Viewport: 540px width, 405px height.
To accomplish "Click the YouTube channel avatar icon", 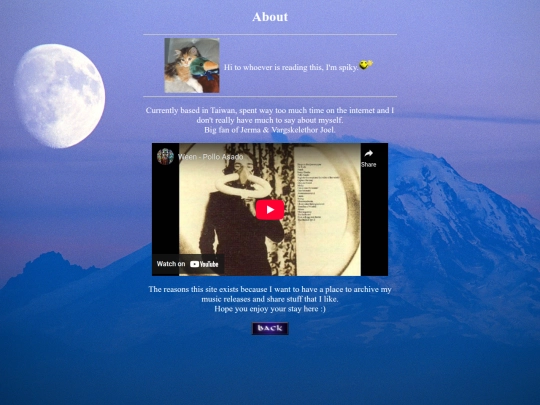I will tap(165, 157).
